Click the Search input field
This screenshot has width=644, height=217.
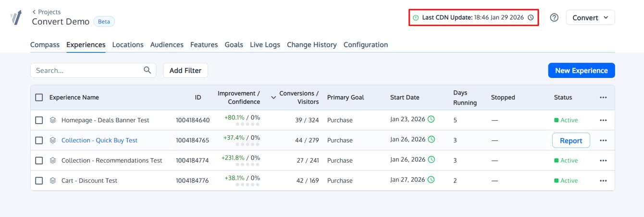click(x=93, y=70)
